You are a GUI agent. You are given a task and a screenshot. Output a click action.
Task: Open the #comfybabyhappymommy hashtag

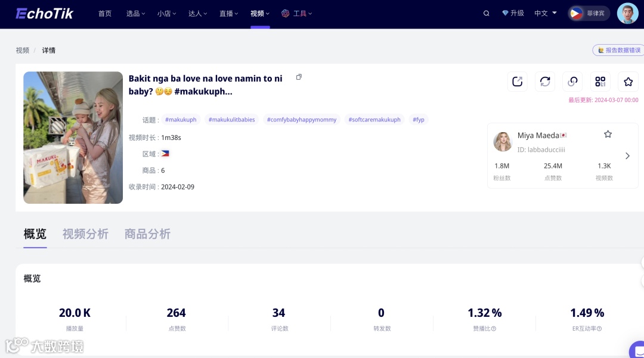click(302, 119)
